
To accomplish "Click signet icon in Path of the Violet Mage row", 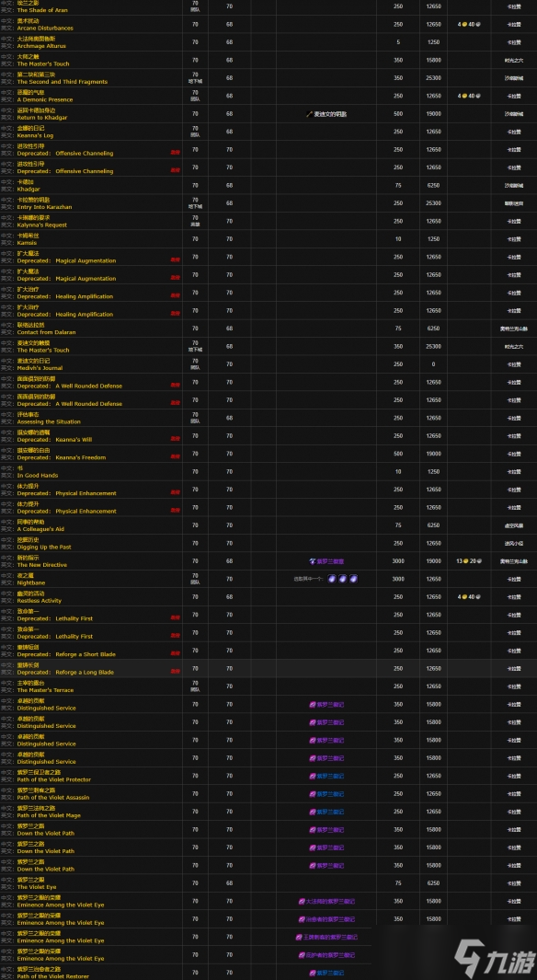I will (x=313, y=812).
